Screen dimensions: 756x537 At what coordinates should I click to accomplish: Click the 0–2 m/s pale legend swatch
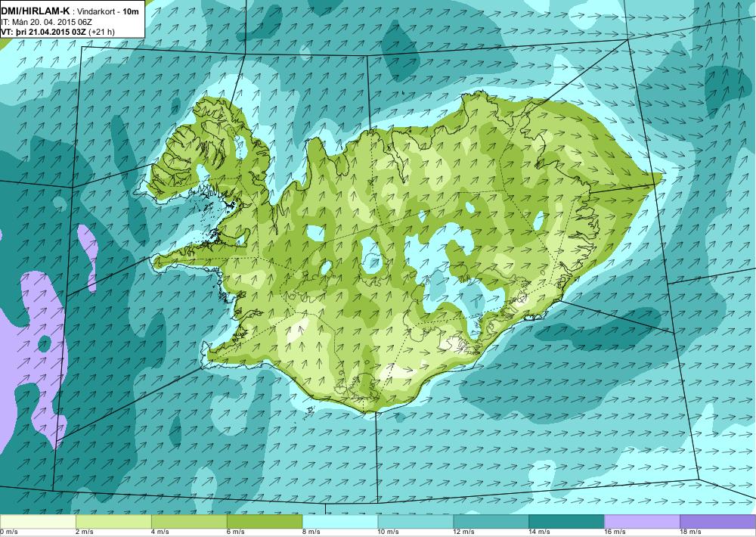click(x=38, y=522)
